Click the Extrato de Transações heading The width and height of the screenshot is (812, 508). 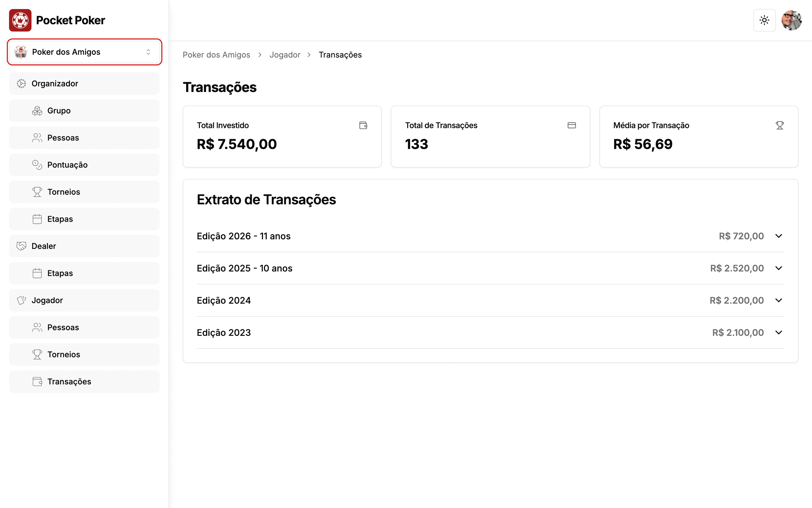(x=266, y=200)
